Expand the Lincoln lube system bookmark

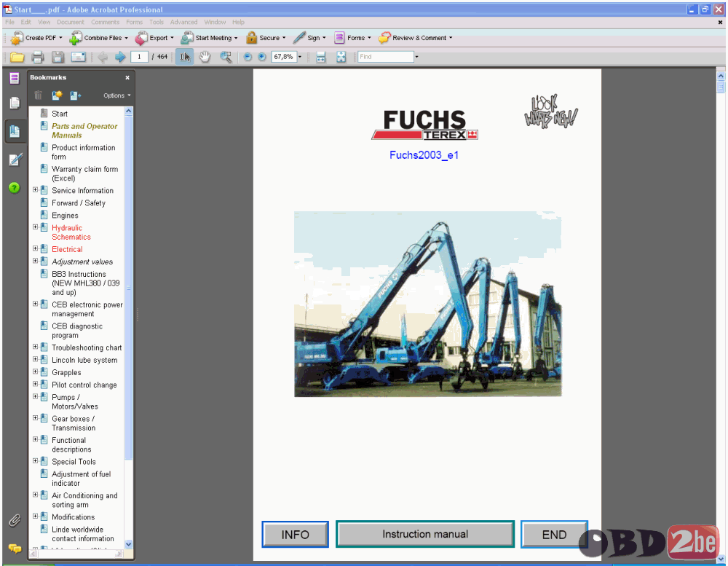(35, 359)
